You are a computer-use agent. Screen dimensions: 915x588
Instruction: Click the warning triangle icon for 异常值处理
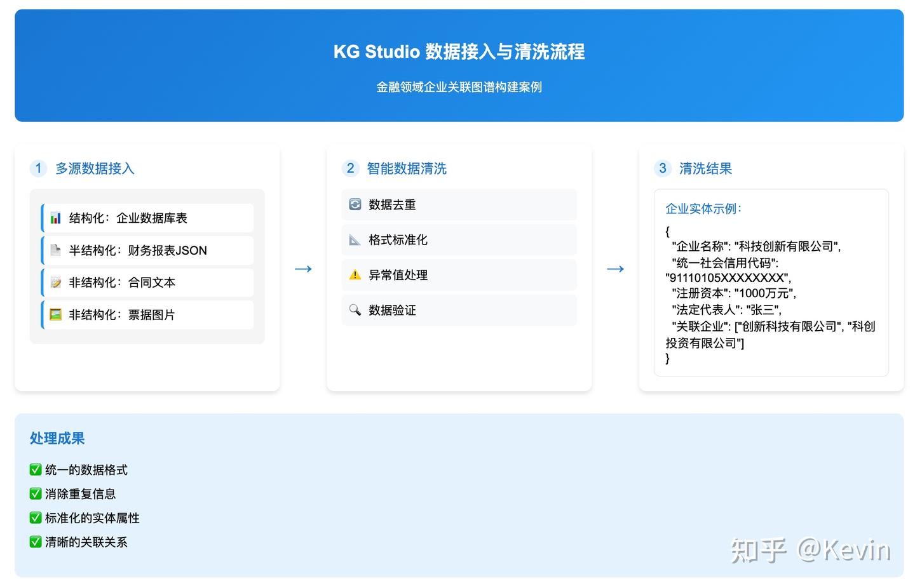355,274
